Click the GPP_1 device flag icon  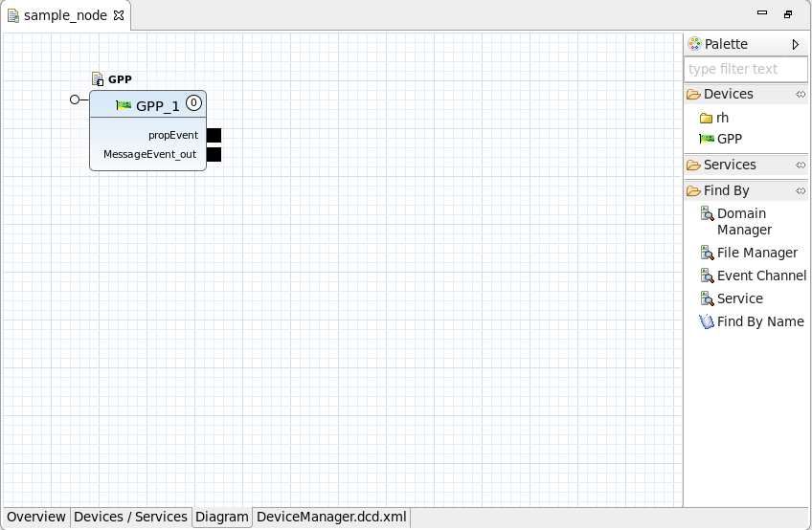tap(124, 105)
